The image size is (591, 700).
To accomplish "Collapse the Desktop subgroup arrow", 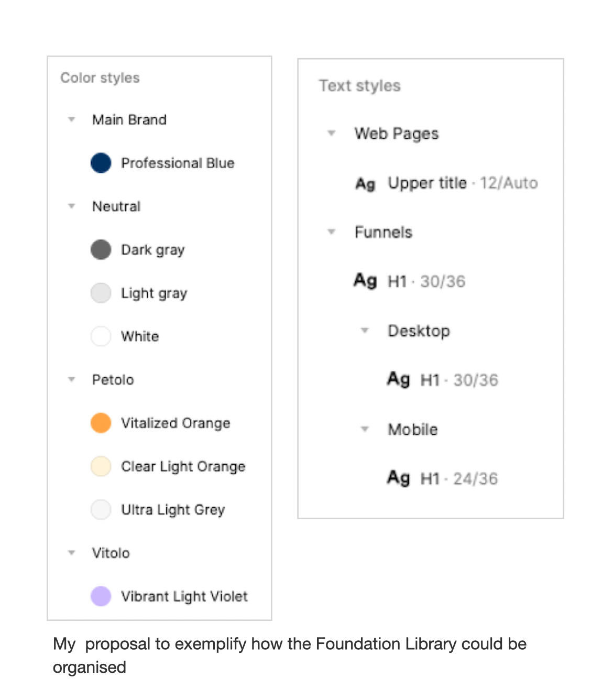I will point(365,331).
